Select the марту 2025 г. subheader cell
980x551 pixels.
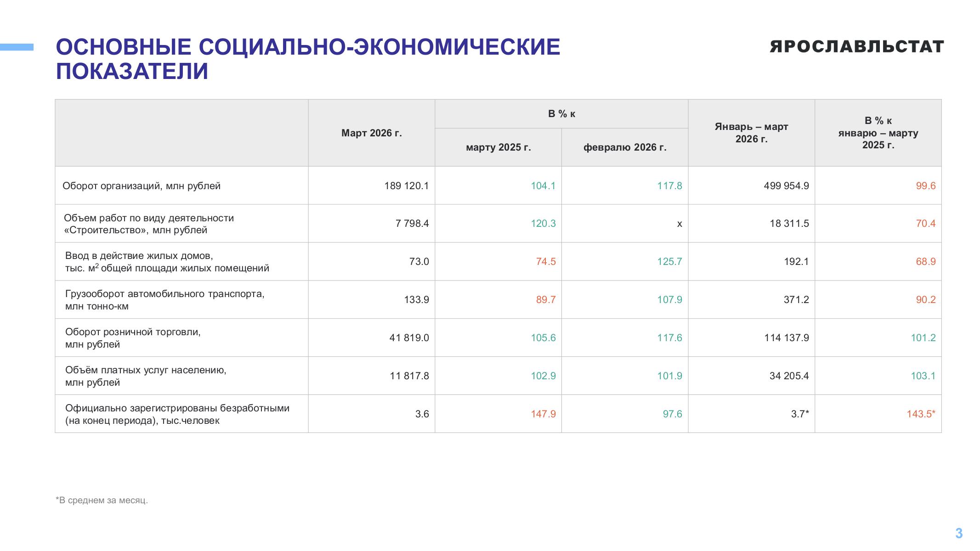tap(498, 147)
